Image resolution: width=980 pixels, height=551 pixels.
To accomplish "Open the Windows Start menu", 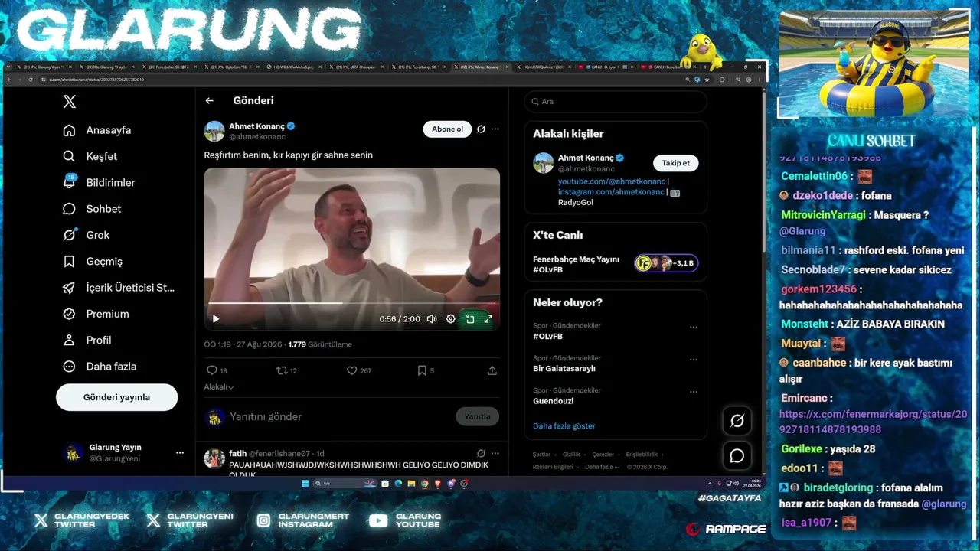I will 305,484.
